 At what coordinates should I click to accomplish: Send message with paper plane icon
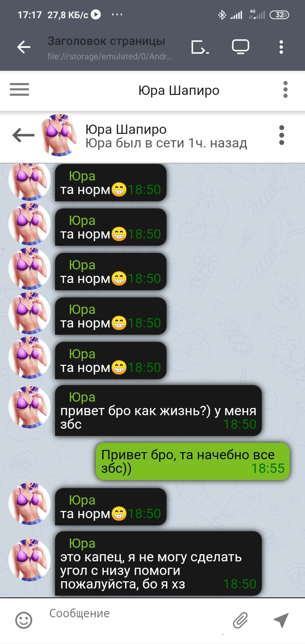click(281, 620)
